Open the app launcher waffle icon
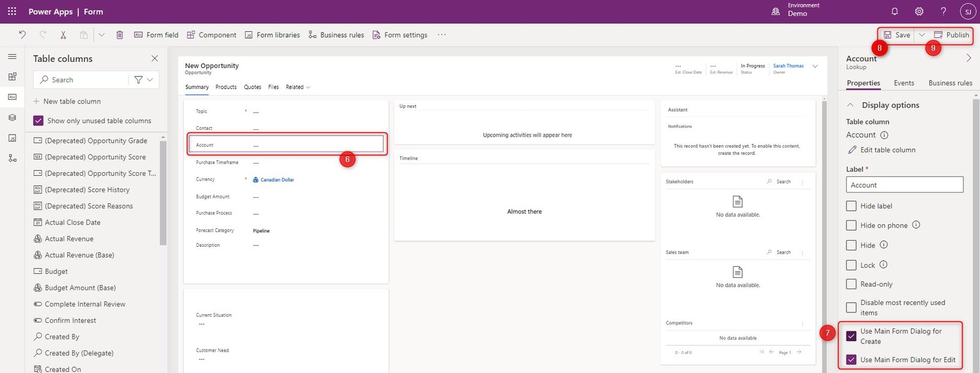Image resolution: width=980 pixels, height=373 pixels. (12, 12)
